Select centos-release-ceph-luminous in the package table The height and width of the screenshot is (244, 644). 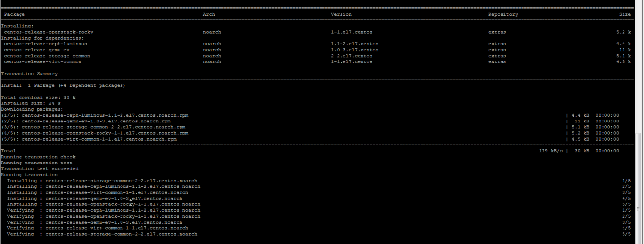(45, 44)
